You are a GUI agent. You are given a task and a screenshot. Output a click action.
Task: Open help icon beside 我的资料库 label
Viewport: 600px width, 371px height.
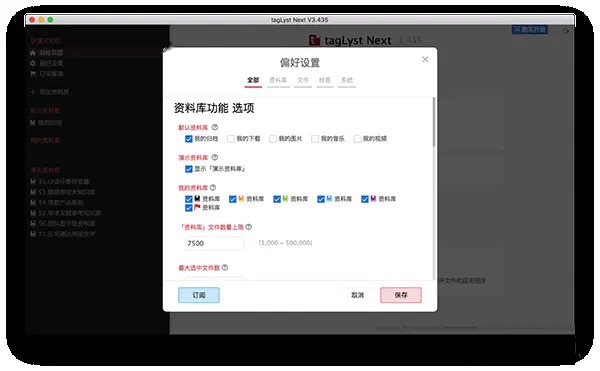coord(213,187)
